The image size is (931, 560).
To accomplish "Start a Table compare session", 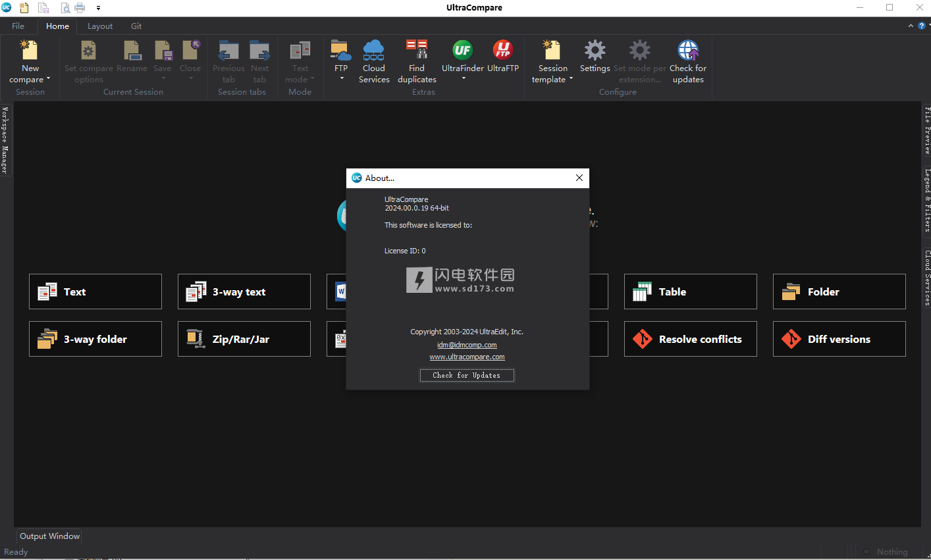I will [691, 292].
